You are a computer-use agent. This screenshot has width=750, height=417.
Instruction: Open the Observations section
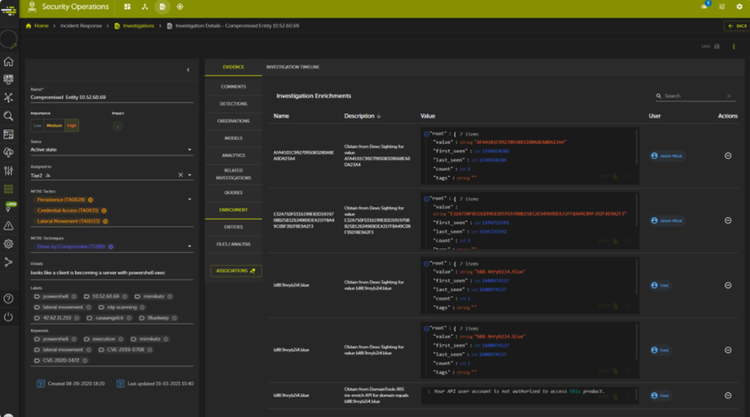233,121
